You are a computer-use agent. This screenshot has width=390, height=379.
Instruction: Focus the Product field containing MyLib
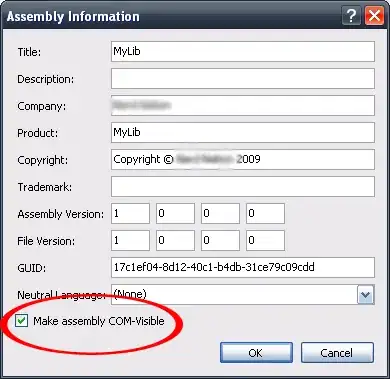pos(243,132)
